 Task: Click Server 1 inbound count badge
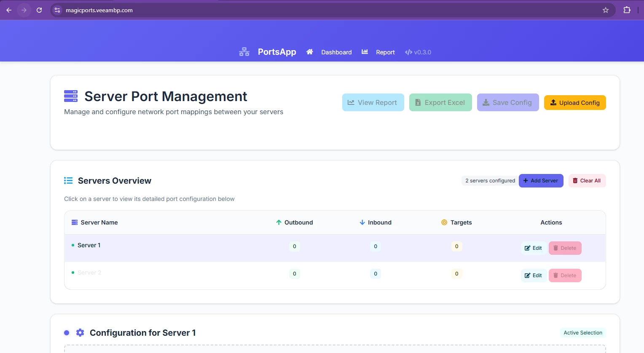tap(376, 246)
